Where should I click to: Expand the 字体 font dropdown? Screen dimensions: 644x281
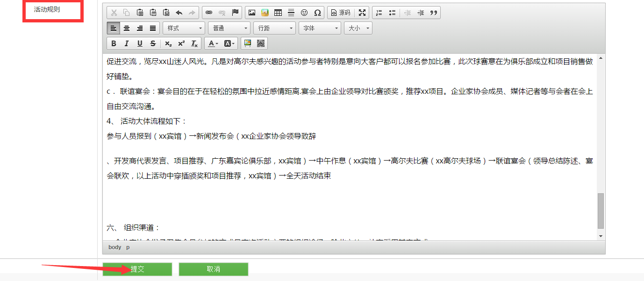click(x=321, y=28)
